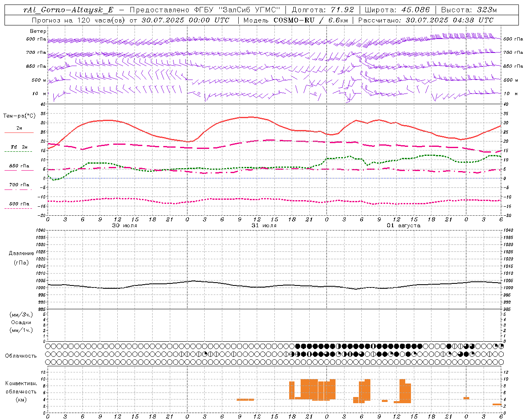Click the (гПа) unit label under Давление
The height and width of the screenshot is (420, 525).
(x=21, y=262)
